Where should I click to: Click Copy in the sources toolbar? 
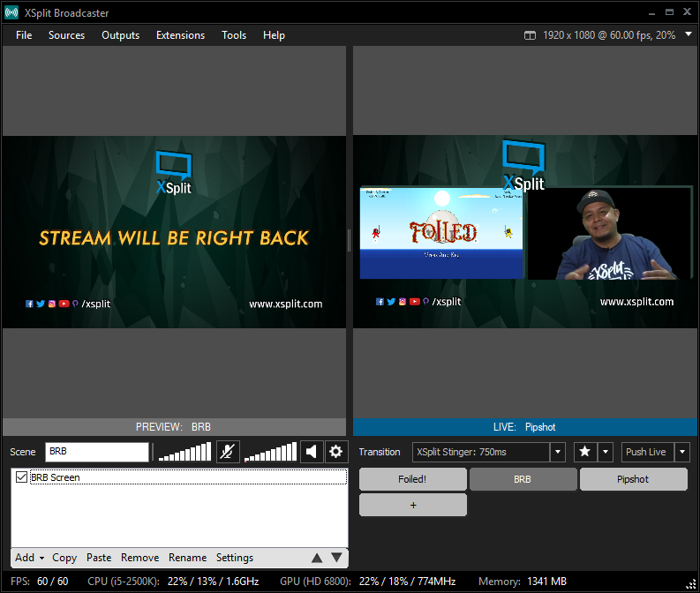pyautogui.click(x=64, y=558)
